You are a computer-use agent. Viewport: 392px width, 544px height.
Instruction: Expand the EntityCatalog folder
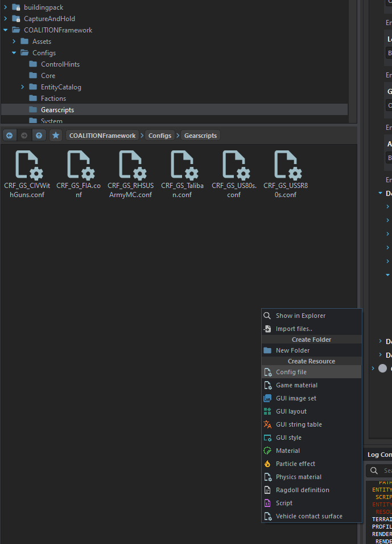[x=23, y=87]
